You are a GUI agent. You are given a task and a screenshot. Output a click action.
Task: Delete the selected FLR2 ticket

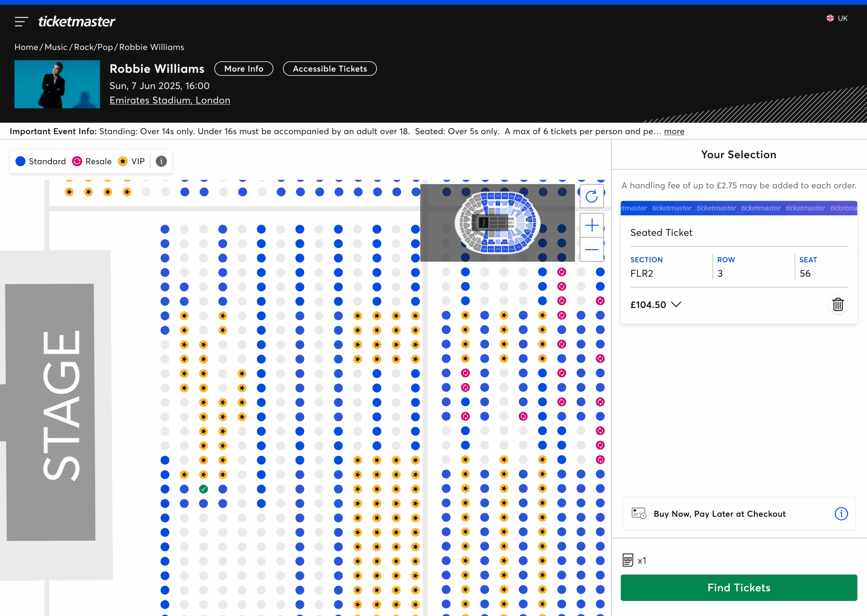click(x=838, y=305)
